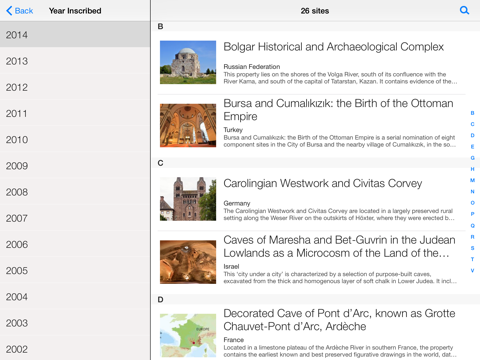
Task: Open Bolgar Historical and Archaeological Complex title
Action: click(x=333, y=47)
